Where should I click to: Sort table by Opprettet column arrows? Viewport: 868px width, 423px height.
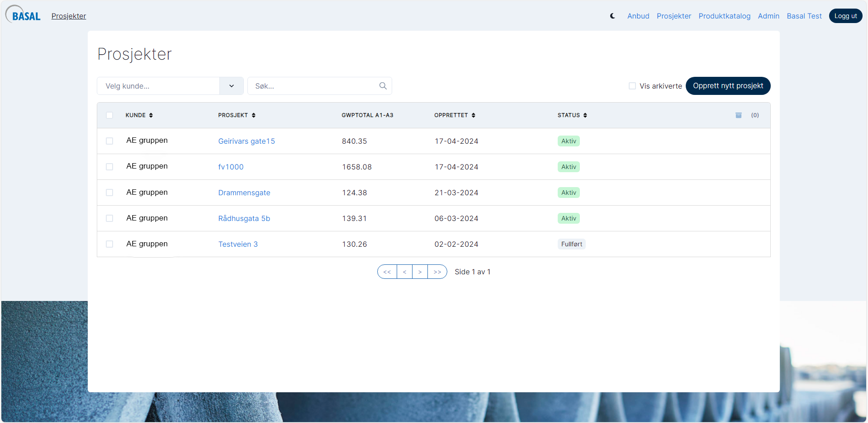474,115
